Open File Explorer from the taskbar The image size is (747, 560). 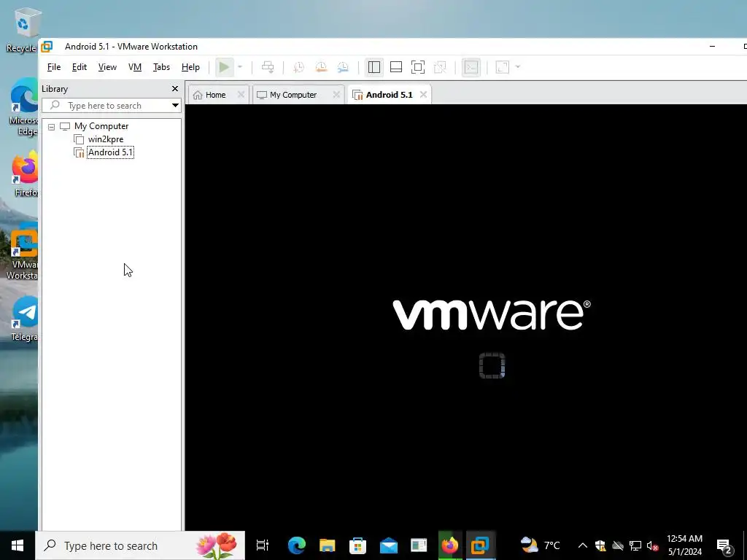point(328,545)
